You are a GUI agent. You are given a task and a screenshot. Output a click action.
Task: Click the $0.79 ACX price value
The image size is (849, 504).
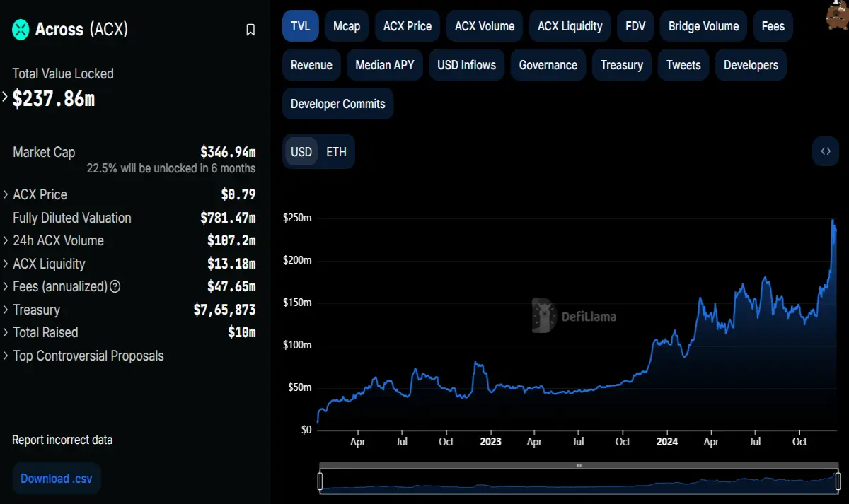coord(238,194)
